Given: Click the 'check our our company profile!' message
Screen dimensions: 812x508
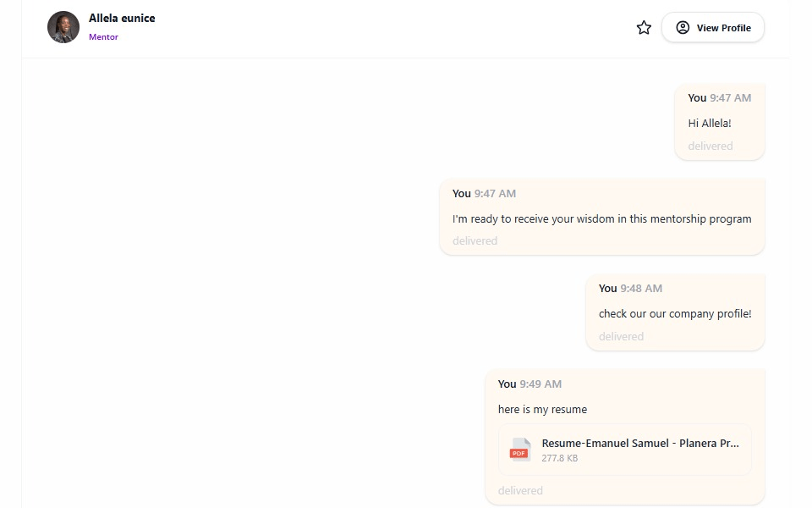Looking at the screenshot, I should coord(675,313).
